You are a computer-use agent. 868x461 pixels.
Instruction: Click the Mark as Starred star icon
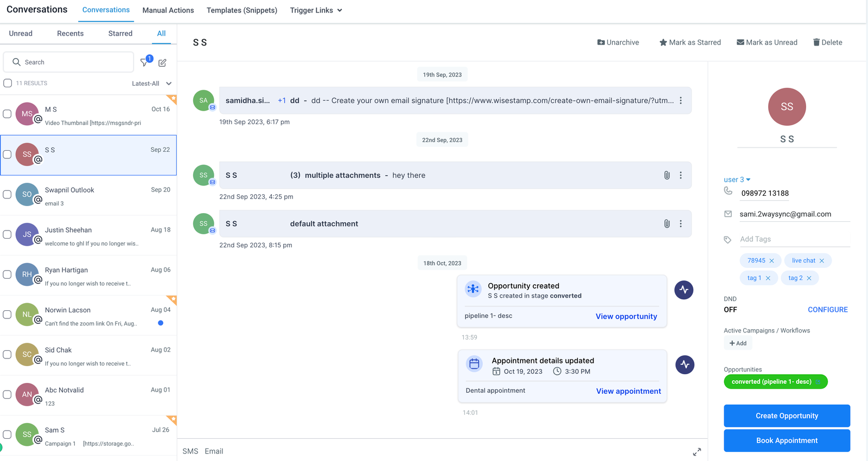(x=663, y=42)
